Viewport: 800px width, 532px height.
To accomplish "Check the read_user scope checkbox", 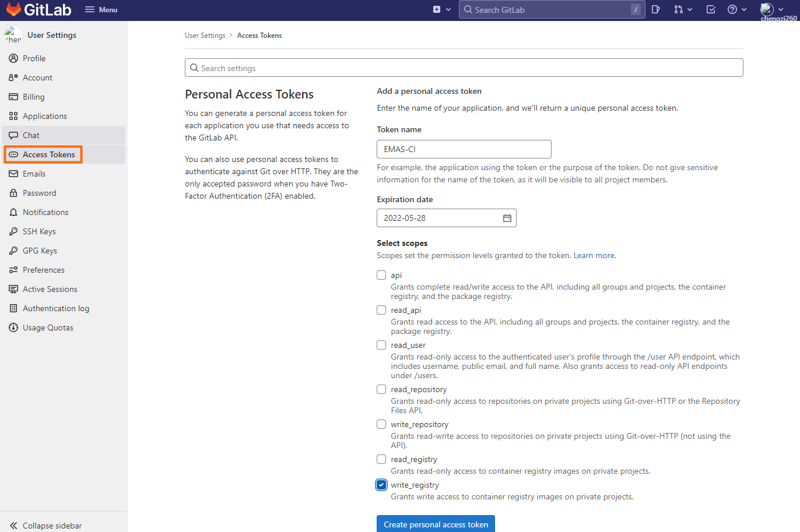I will tap(381, 345).
